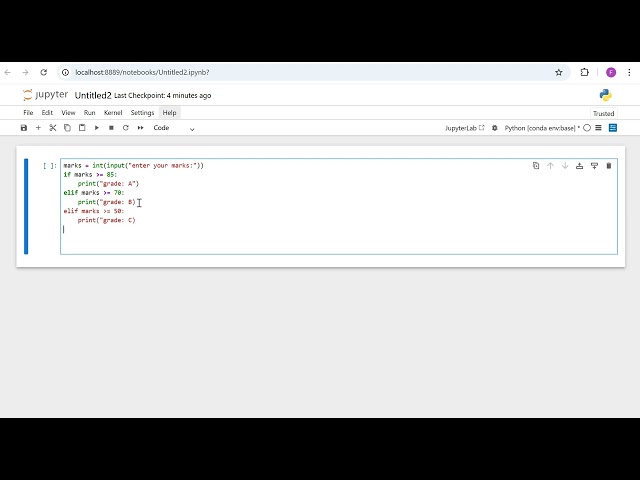640x480 pixels.
Task: Cut the selected cell with scissors icon
Action: pyautogui.click(x=53, y=128)
